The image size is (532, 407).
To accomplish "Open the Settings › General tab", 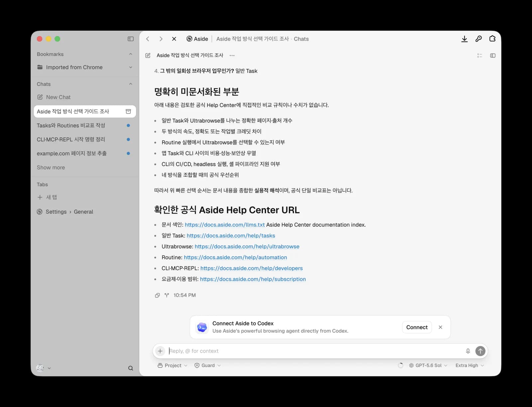I will [x=85, y=212].
